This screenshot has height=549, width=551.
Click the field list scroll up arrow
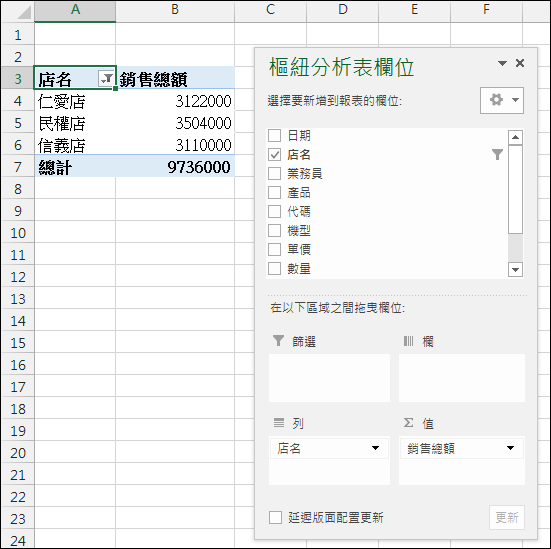pos(515,137)
